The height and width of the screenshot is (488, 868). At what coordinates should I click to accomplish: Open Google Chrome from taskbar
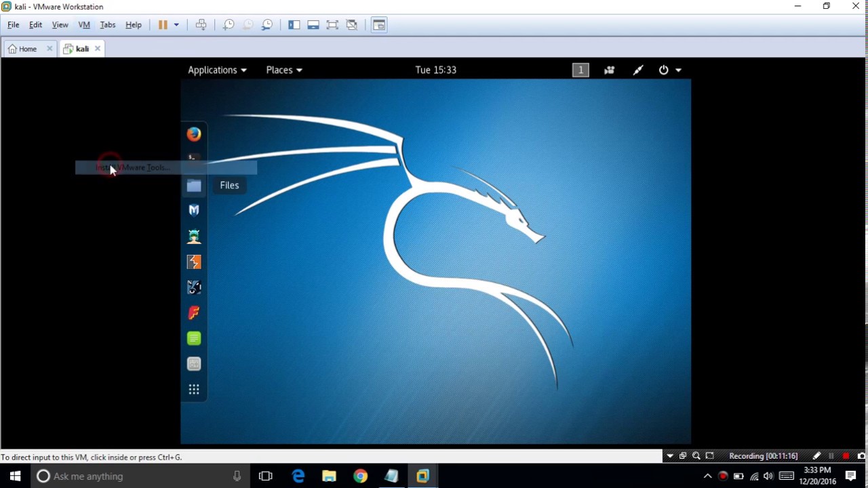(x=360, y=476)
